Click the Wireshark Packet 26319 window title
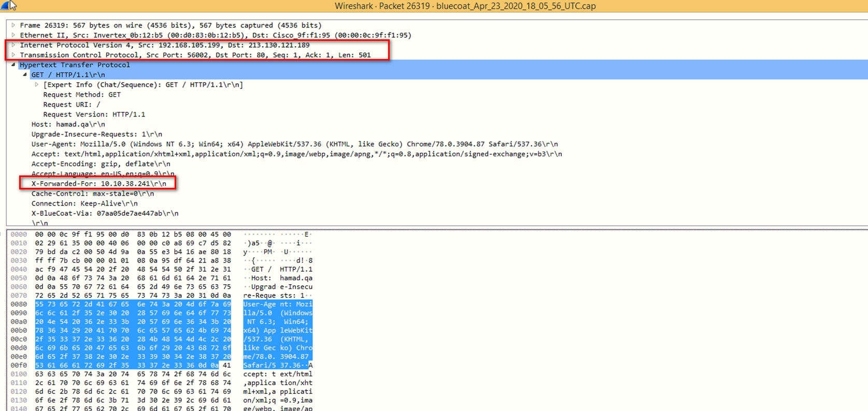Viewport: 868px width, 411px height. click(x=465, y=6)
